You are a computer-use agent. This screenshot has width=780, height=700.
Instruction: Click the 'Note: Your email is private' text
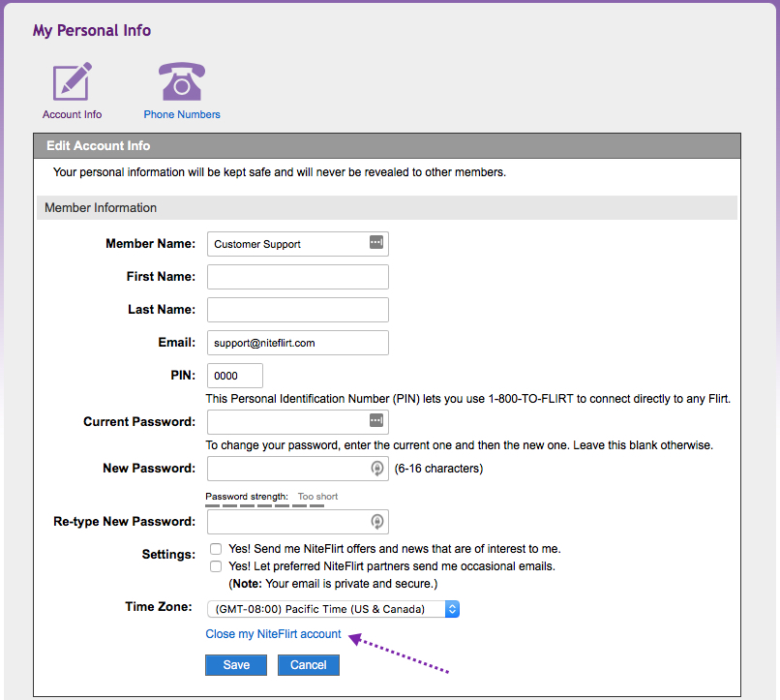333,584
